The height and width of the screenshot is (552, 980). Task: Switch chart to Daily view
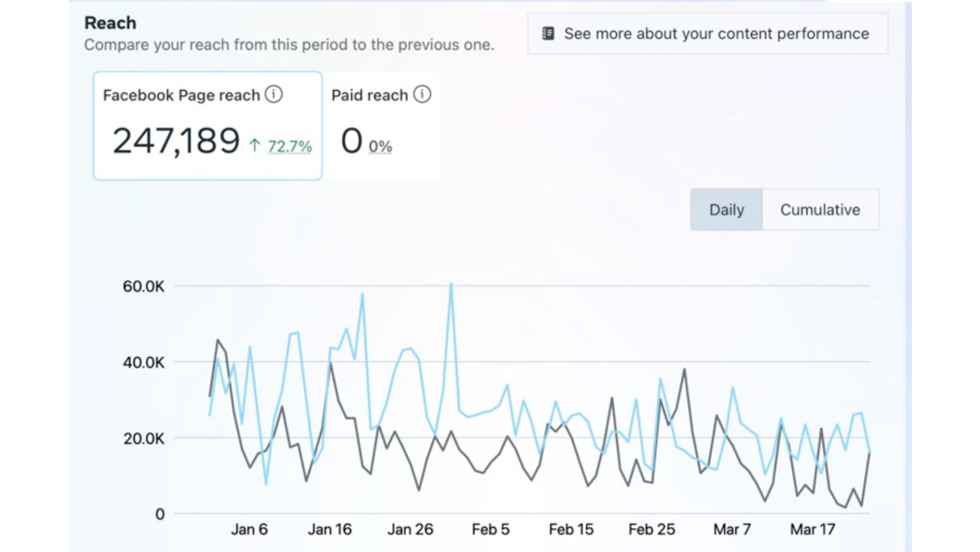tap(727, 210)
